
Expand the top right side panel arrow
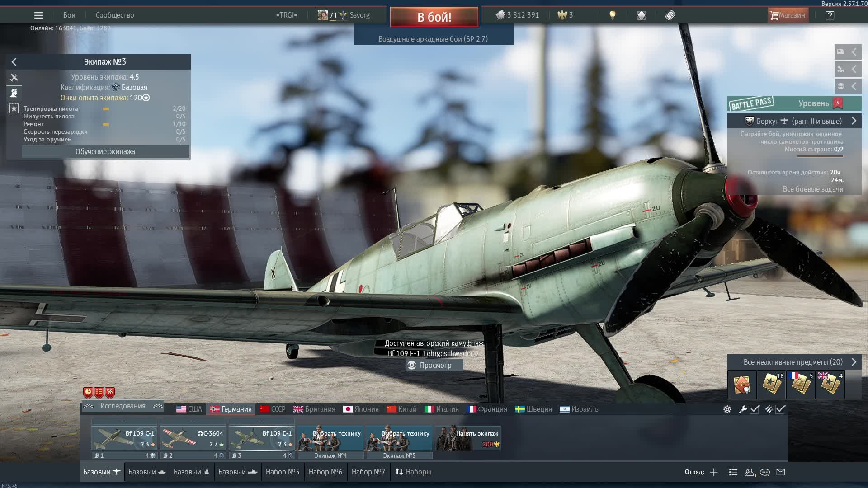pos(854,52)
